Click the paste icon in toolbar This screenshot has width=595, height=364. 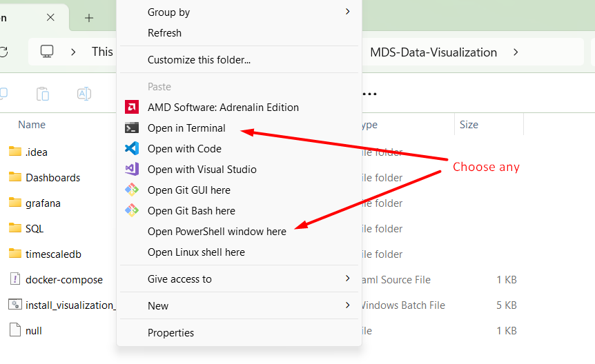pyautogui.click(x=43, y=94)
